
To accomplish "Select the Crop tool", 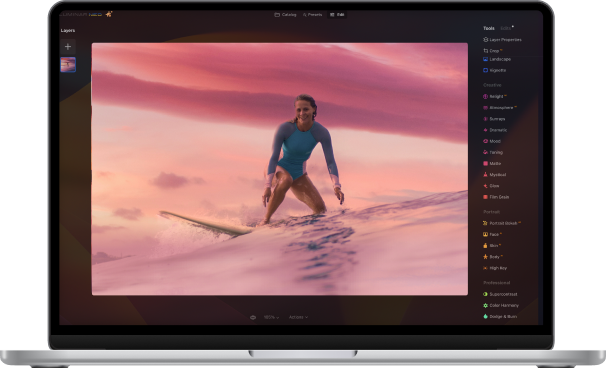I will [492, 51].
